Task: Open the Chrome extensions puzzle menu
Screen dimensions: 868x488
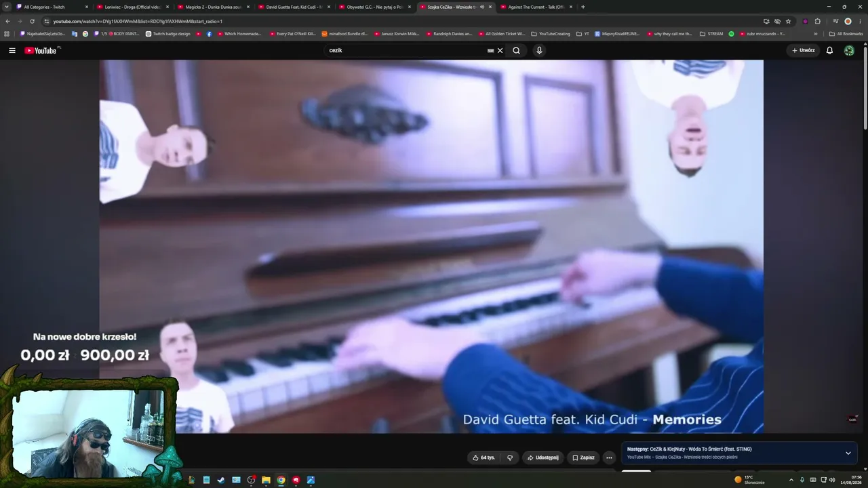Action: point(817,21)
